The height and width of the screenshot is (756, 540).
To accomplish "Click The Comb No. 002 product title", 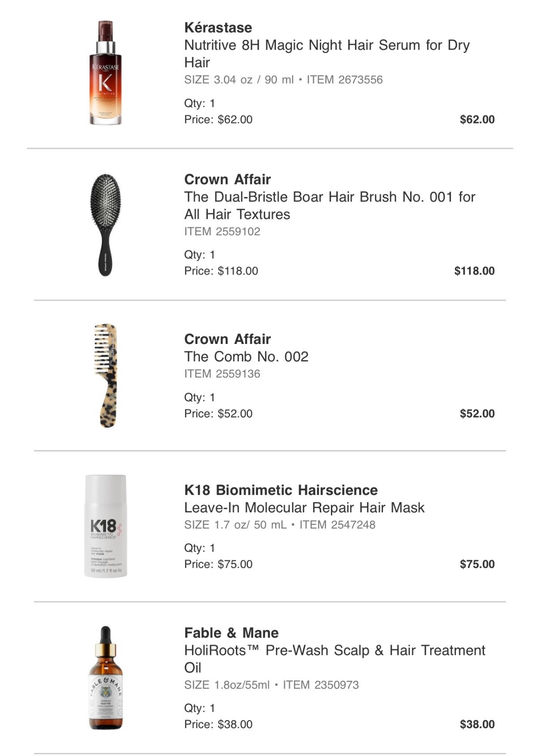I will click(246, 357).
